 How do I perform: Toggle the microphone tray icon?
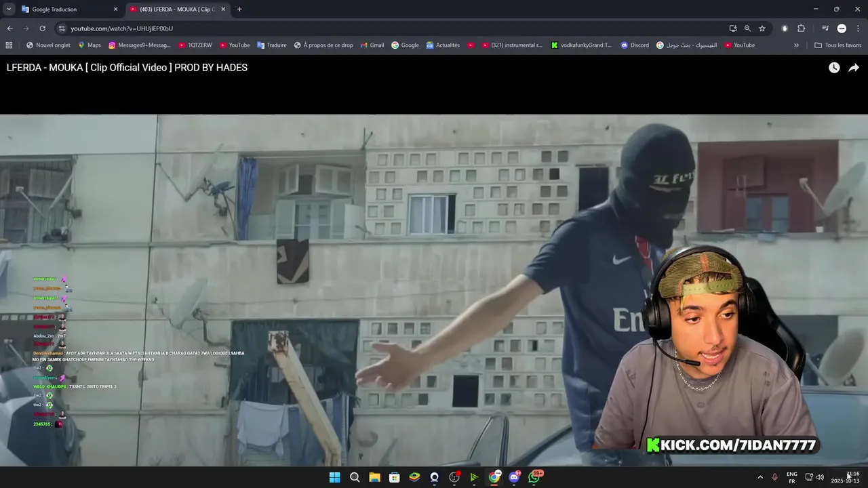click(774, 477)
